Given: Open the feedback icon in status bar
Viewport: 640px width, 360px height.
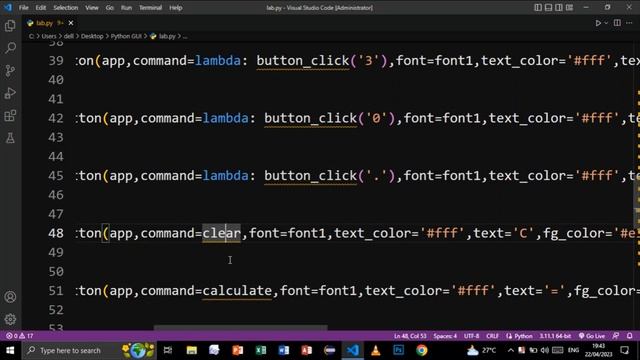Looking at the screenshot, I should 616,336.
